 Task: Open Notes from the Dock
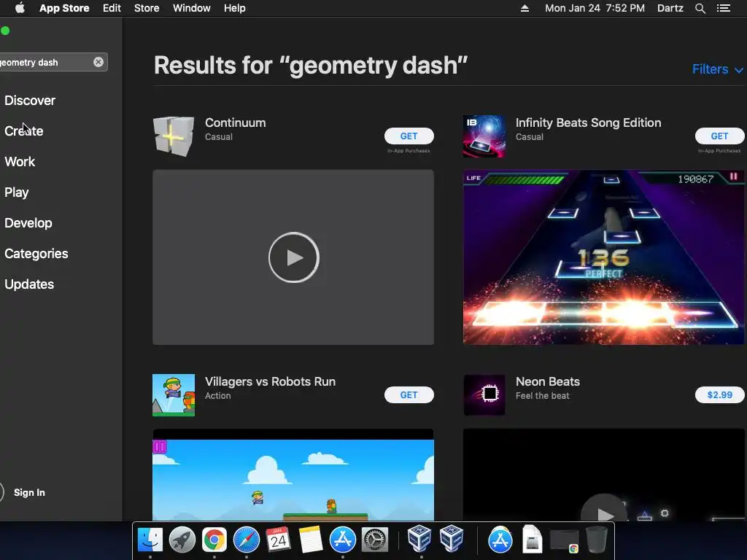(311, 540)
